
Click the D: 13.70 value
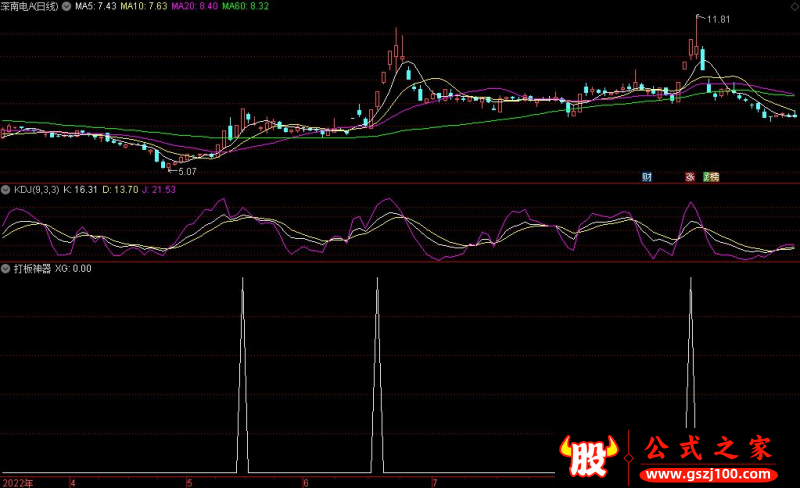coord(120,190)
